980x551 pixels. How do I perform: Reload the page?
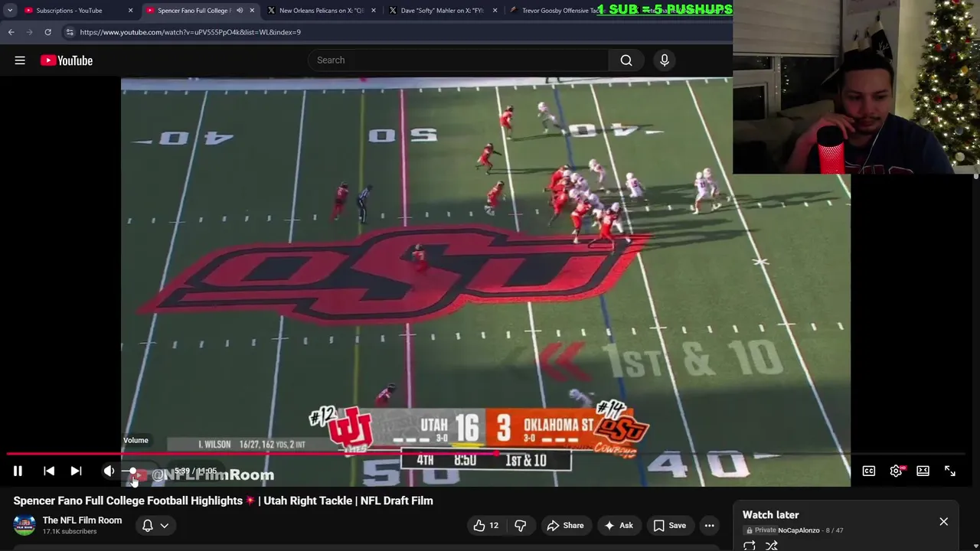tap(47, 32)
